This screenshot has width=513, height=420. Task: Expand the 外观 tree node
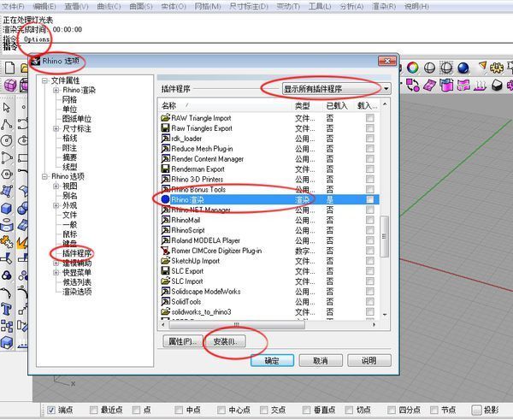56,205
